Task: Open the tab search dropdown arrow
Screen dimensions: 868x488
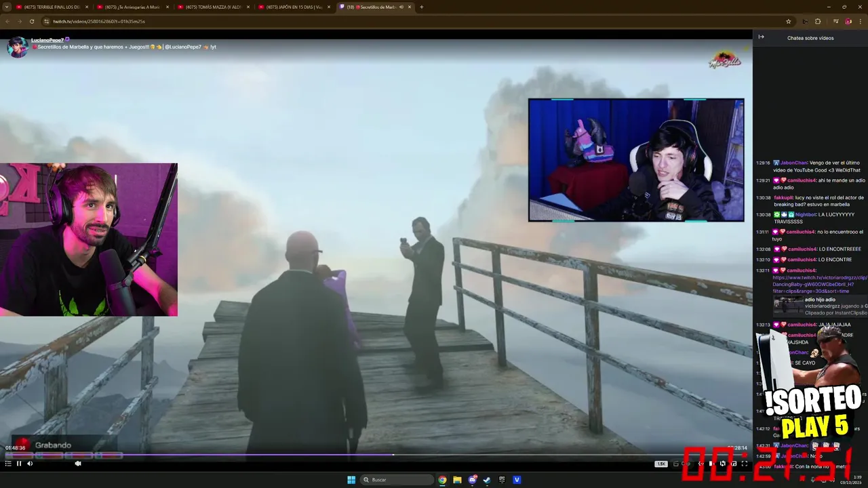Action: 6,7
